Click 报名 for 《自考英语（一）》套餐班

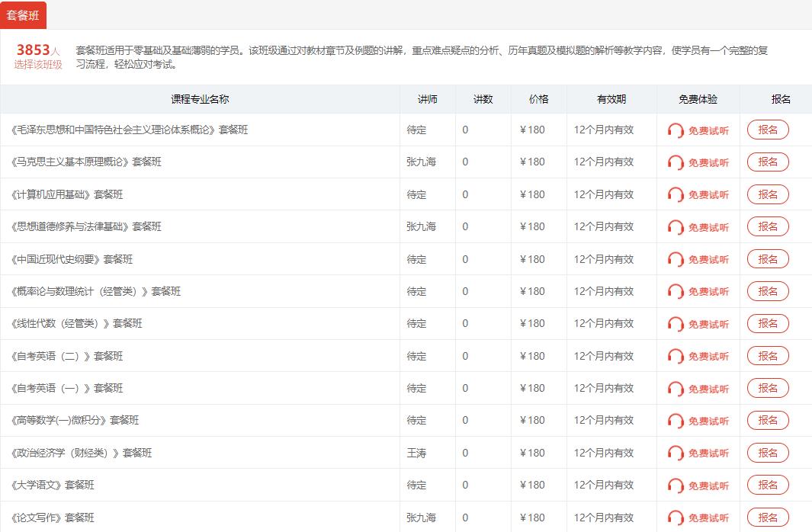click(768, 388)
